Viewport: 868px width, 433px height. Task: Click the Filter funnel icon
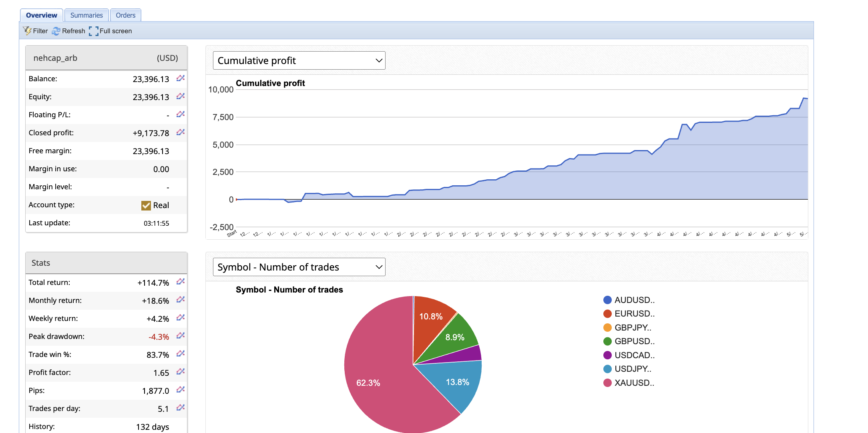point(27,31)
